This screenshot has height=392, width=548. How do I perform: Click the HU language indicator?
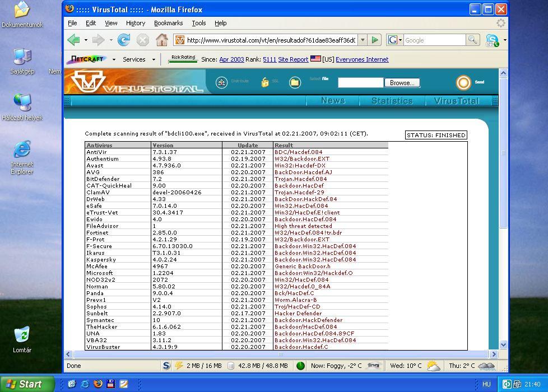(486, 384)
